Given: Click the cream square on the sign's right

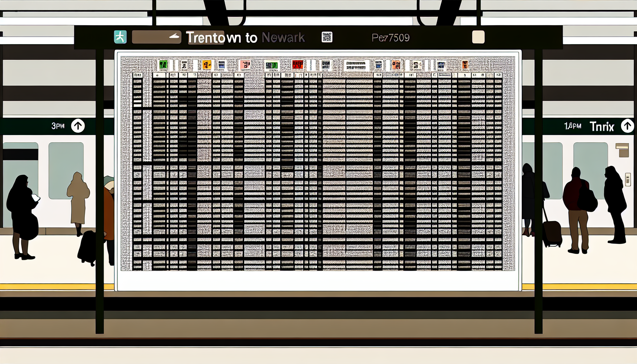Looking at the screenshot, I should pyautogui.click(x=478, y=37).
